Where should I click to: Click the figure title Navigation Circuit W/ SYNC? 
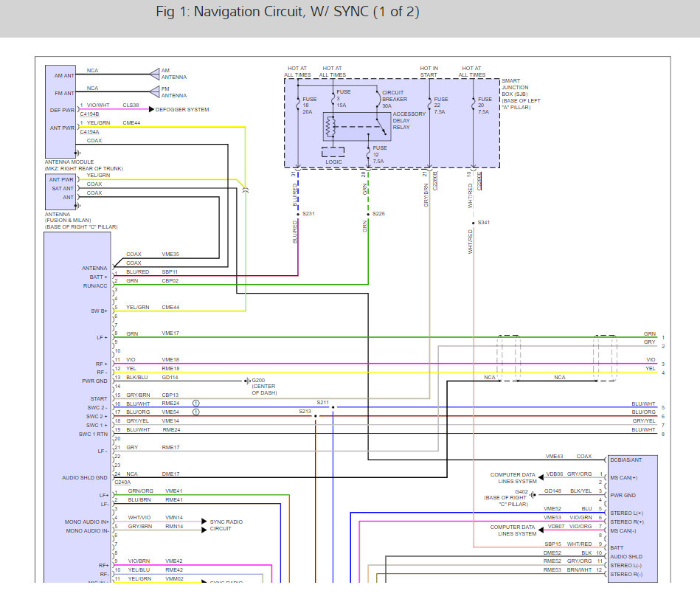tap(288, 12)
